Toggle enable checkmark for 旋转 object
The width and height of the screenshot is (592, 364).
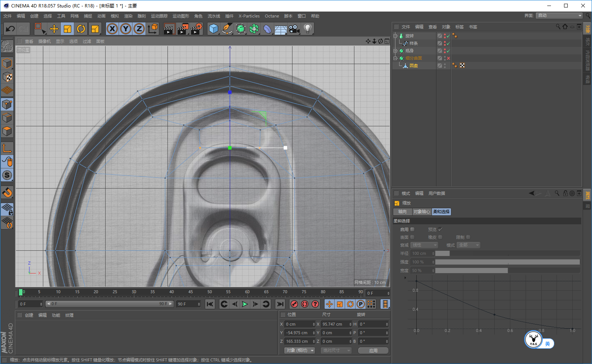click(x=448, y=36)
